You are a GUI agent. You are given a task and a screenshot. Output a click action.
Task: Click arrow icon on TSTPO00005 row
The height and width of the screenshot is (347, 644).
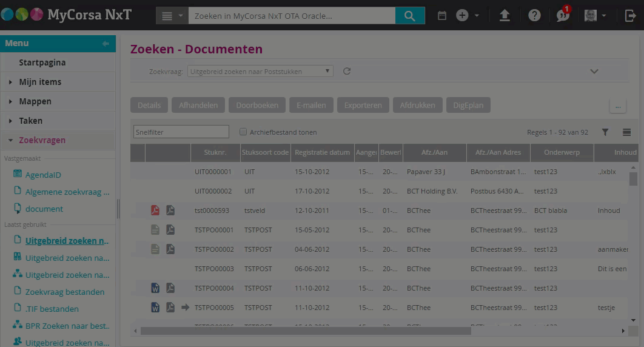coord(185,307)
